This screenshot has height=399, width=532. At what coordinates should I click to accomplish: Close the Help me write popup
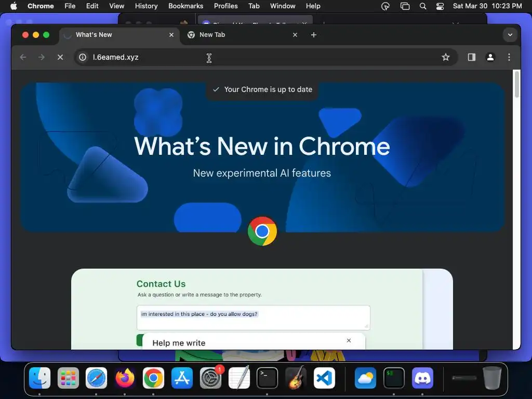pyautogui.click(x=349, y=340)
